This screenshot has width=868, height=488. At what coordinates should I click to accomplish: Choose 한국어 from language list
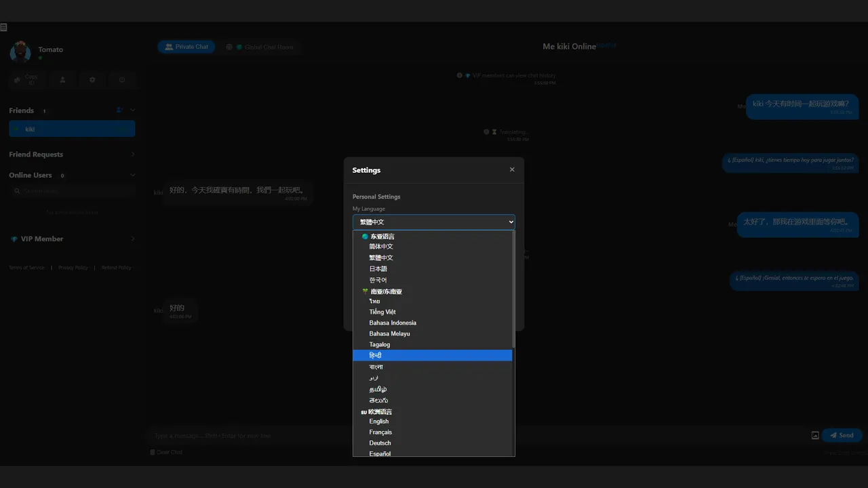[433, 280]
